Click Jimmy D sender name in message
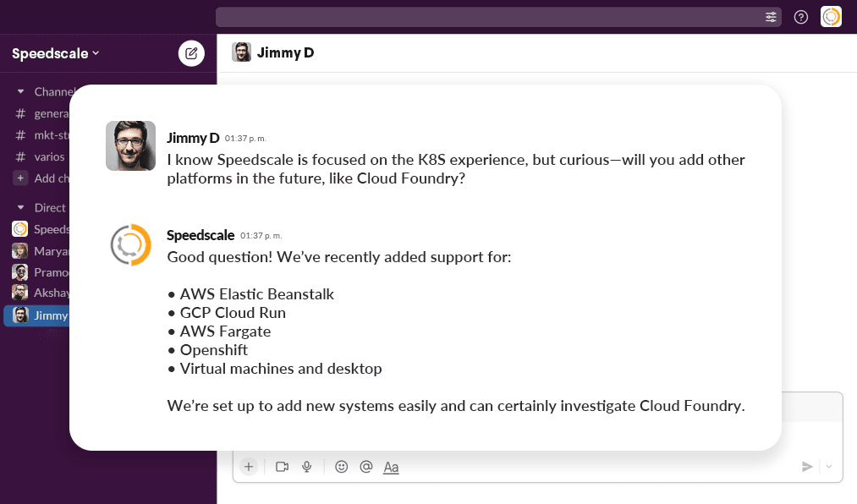This screenshot has width=857, height=504. coord(193,138)
